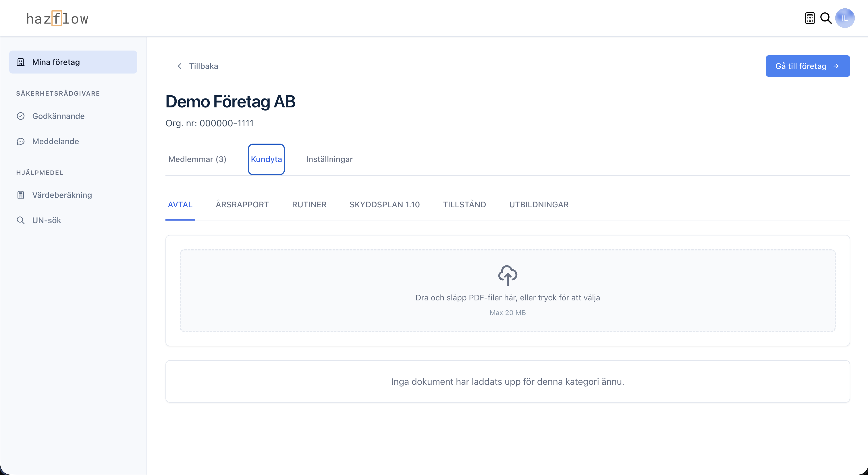This screenshot has width=868, height=475.
Task: Click the Godkännande checkmark icon
Action: 21,116
